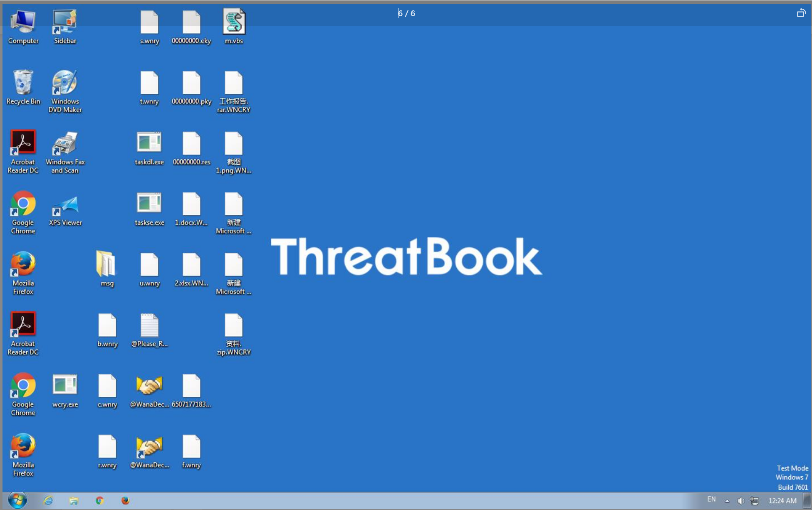
Task: Select the 工作报告.rar.WNCRY file
Action: tap(234, 91)
